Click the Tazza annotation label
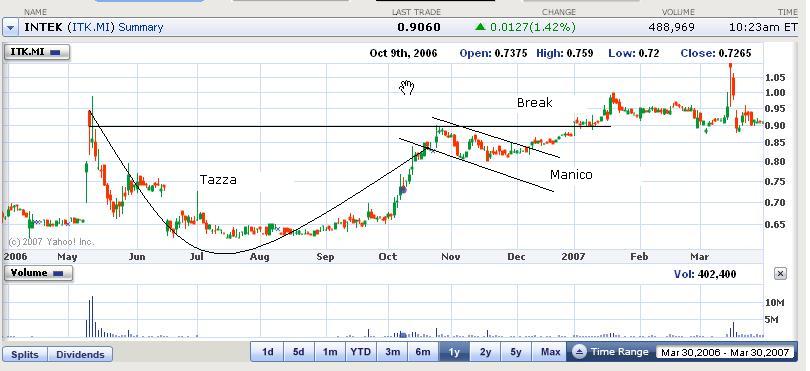Viewport: 810px width, 371px height. (x=218, y=180)
